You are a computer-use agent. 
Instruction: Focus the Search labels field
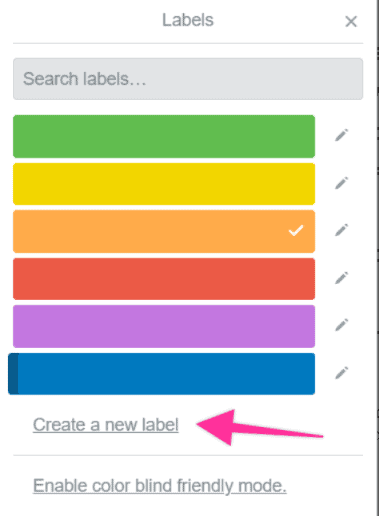(x=188, y=79)
